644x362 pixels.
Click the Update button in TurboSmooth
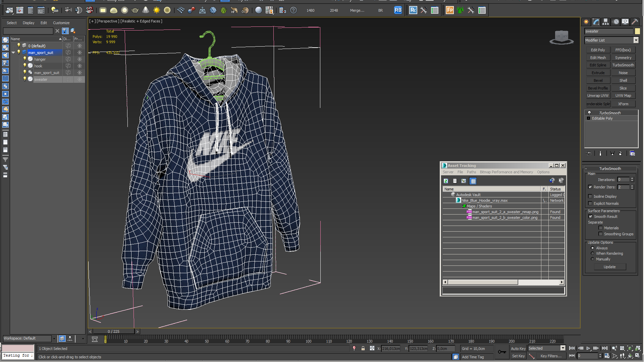pyautogui.click(x=609, y=267)
